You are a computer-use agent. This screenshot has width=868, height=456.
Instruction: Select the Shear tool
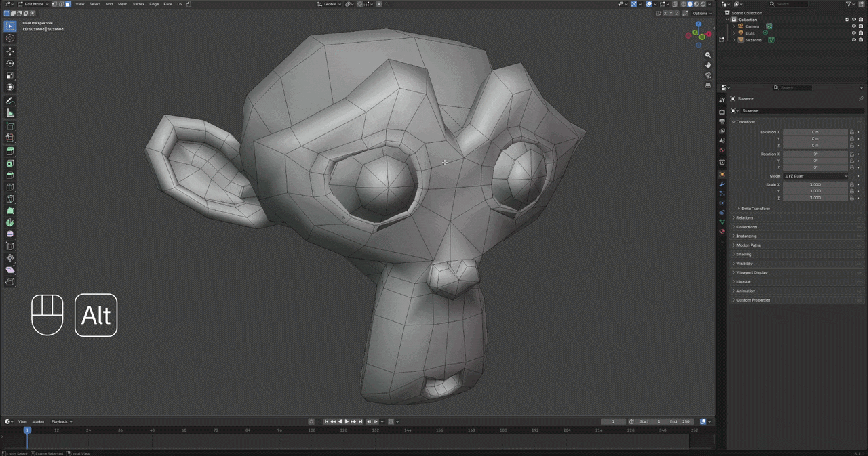(10, 270)
